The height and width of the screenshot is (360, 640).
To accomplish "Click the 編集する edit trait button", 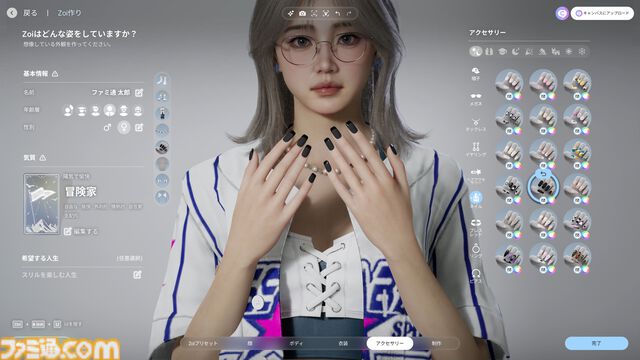I will point(81,231).
